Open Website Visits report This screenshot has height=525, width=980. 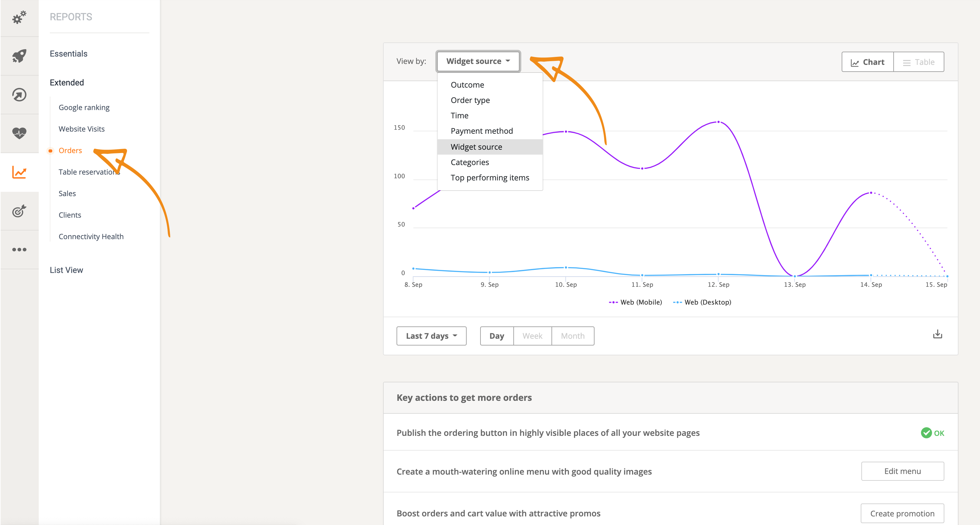click(81, 129)
